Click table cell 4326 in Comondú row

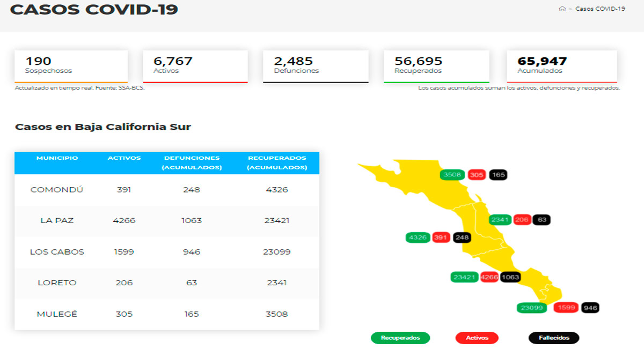click(277, 190)
